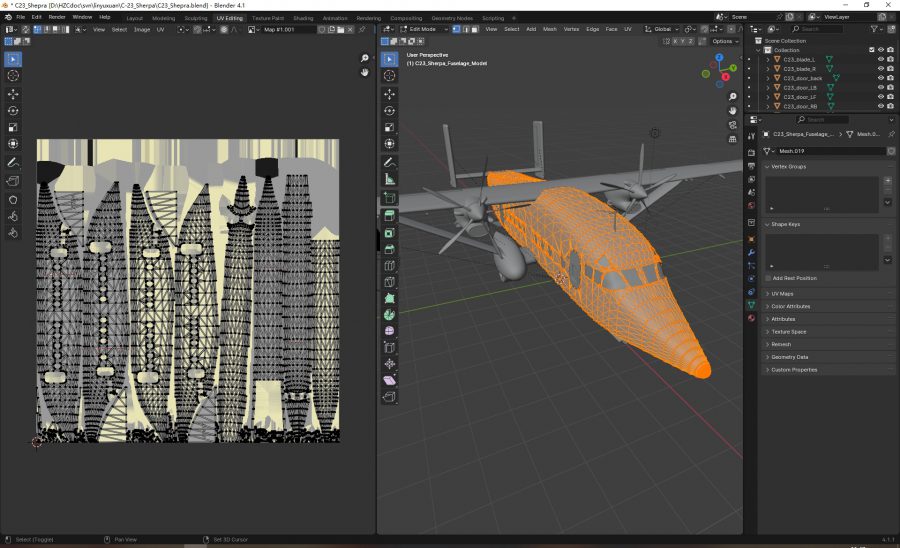Switch to the Texture Paint workspace tab
This screenshot has width=900, height=548.
point(266,18)
